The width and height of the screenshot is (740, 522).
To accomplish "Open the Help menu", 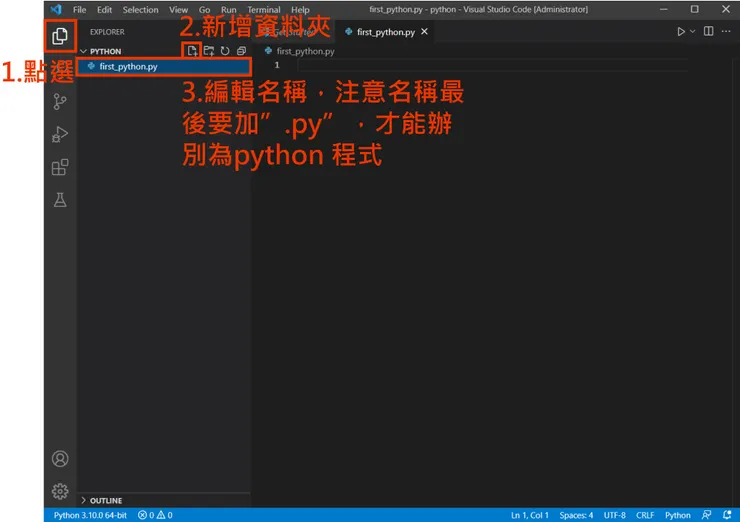I will [300, 9].
